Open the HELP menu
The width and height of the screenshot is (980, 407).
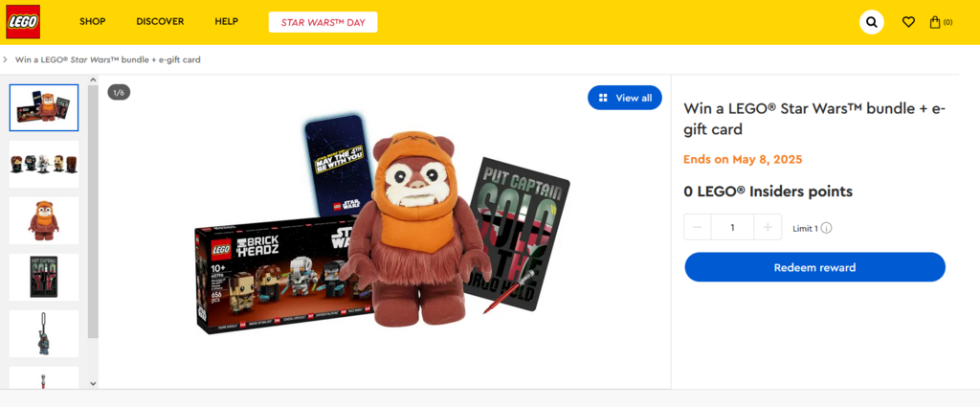pyautogui.click(x=227, y=21)
